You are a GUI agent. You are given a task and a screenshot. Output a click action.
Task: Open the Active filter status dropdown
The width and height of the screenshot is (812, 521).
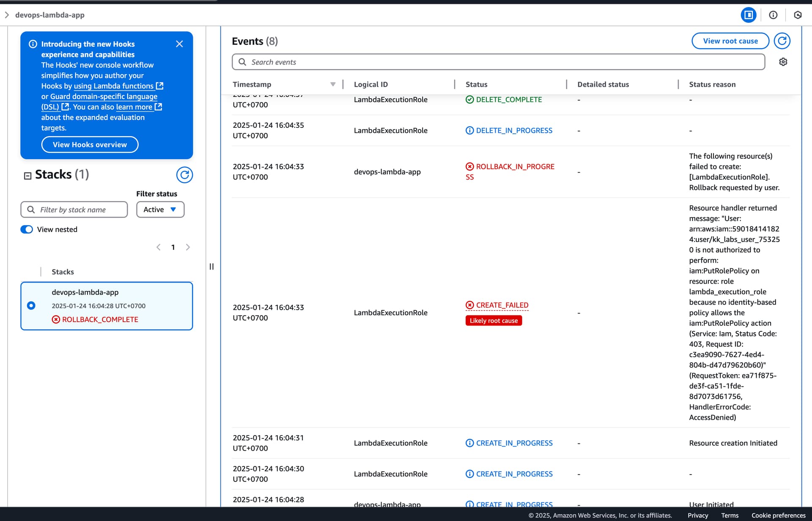160,210
